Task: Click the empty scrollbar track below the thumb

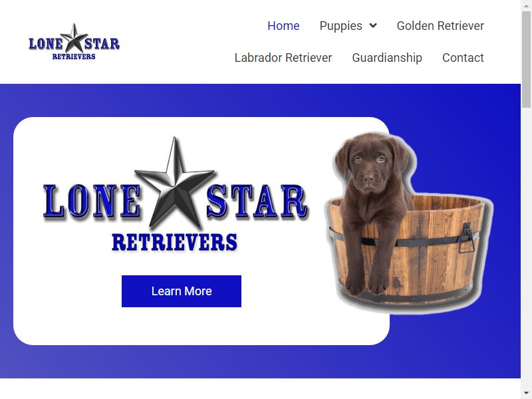Action: click(526, 247)
